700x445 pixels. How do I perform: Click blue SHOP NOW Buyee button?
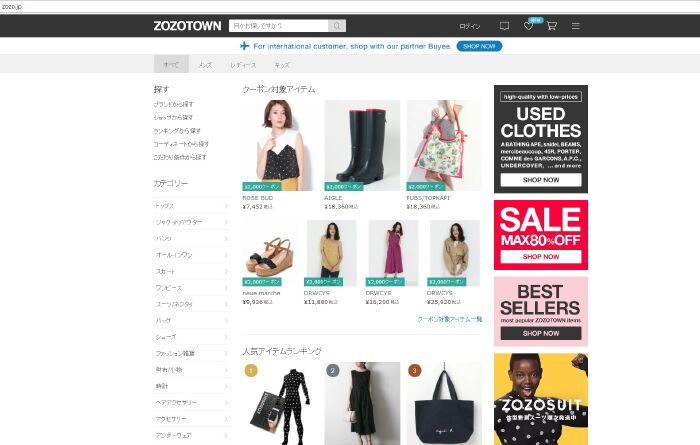[479, 46]
